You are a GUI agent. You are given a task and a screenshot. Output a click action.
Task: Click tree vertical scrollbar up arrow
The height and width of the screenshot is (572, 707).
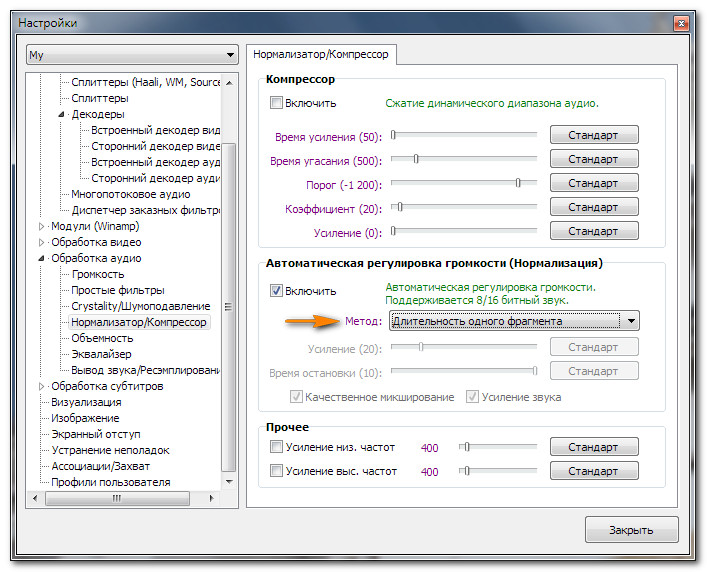(229, 82)
